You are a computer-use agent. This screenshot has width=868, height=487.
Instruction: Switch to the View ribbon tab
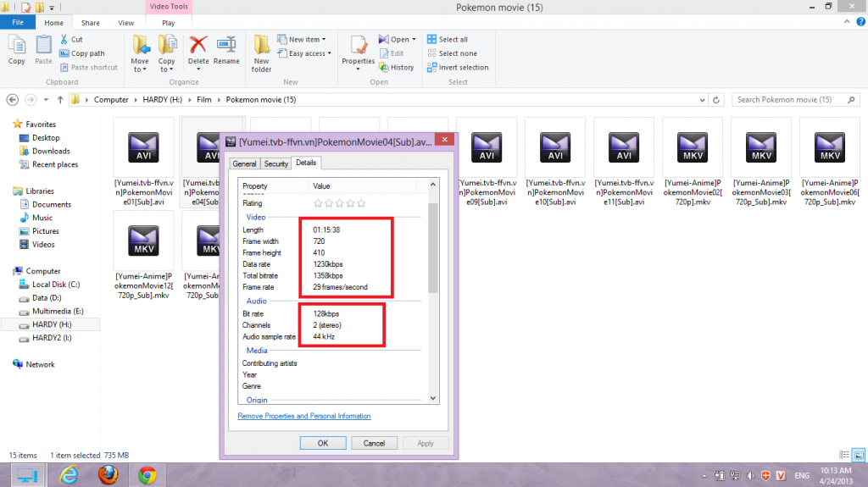[125, 23]
